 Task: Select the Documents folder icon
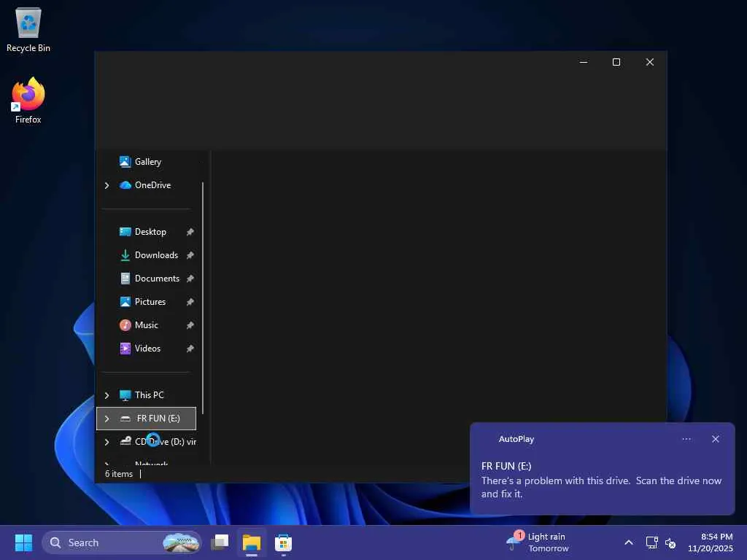(x=125, y=279)
